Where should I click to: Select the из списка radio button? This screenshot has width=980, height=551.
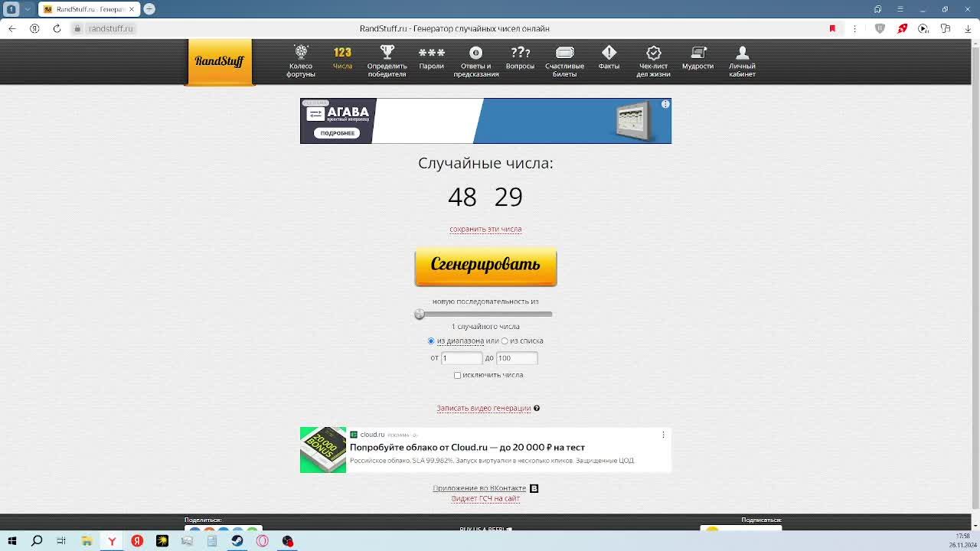505,341
